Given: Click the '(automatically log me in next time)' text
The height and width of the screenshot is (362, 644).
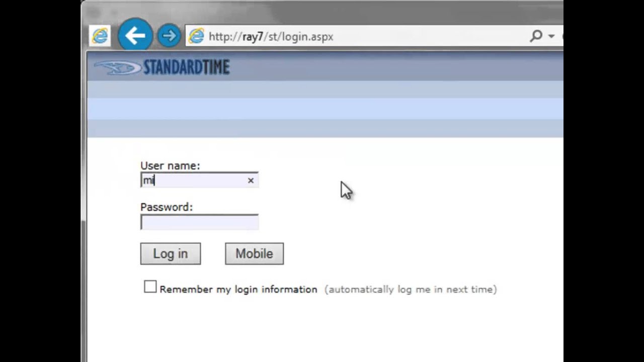Looking at the screenshot, I should (411, 290).
